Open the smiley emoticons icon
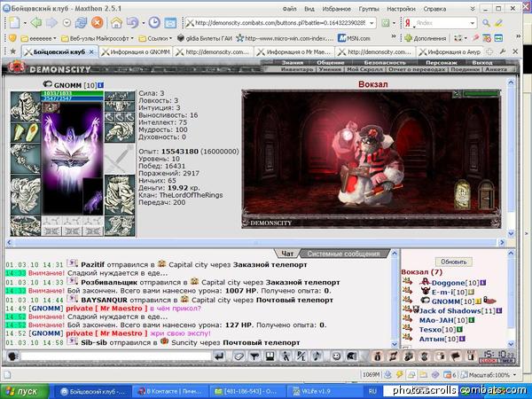 pos(336,356)
